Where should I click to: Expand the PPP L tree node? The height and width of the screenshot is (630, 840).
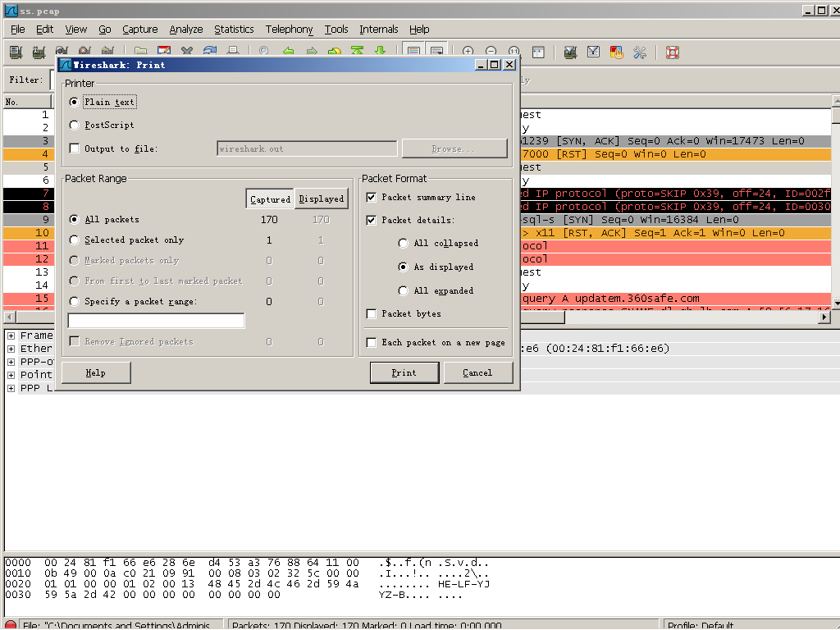(11, 388)
